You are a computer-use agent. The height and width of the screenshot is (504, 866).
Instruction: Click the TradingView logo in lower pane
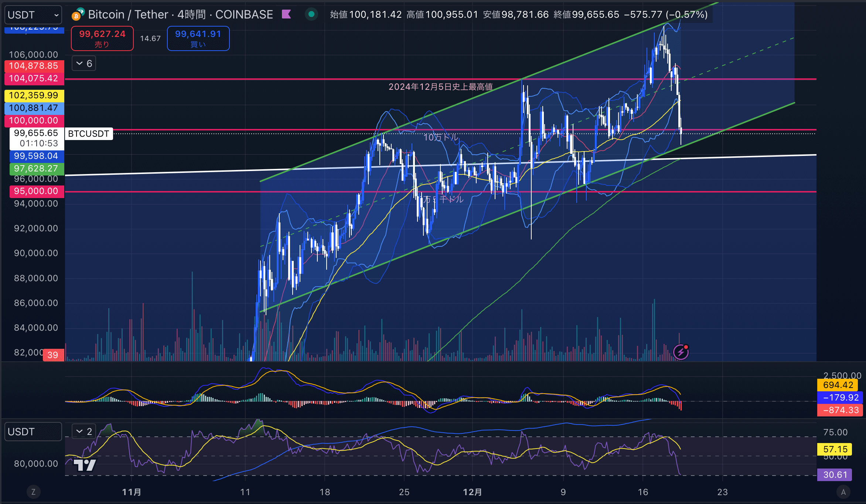(x=85, y=464)
